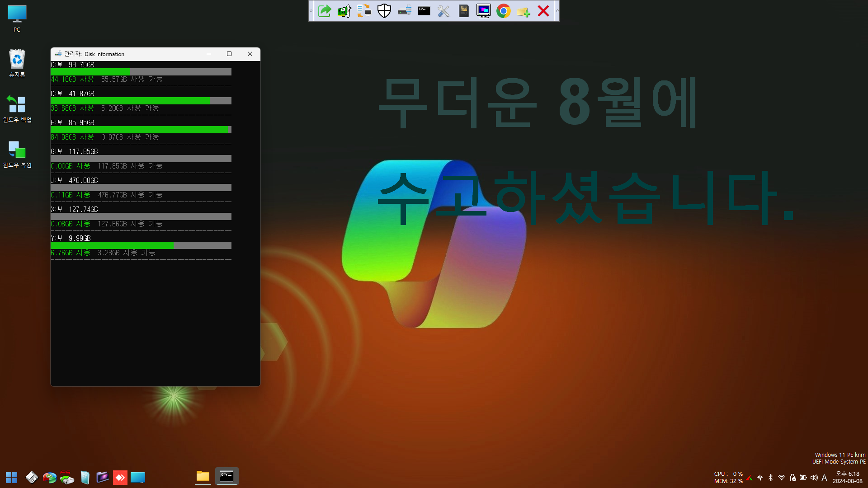The width and height of the screenshot is (868, 488).
Task: Click the purple galaxy folder icon in the taskbar
Action: pyautogui.click(x=103, y=477)
